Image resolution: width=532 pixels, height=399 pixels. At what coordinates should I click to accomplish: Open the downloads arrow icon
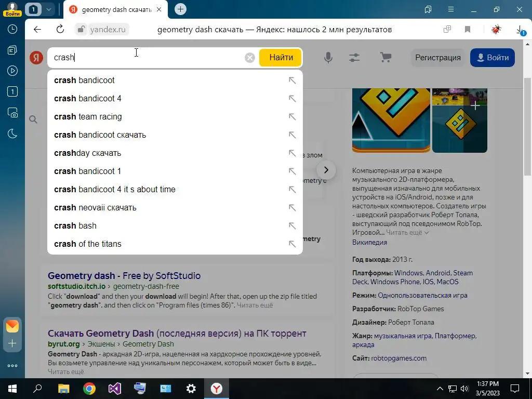520,30
